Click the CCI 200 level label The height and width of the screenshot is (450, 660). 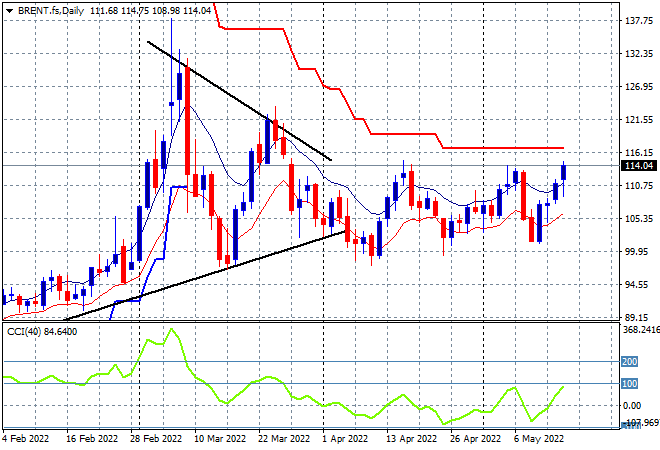[629, 362]
